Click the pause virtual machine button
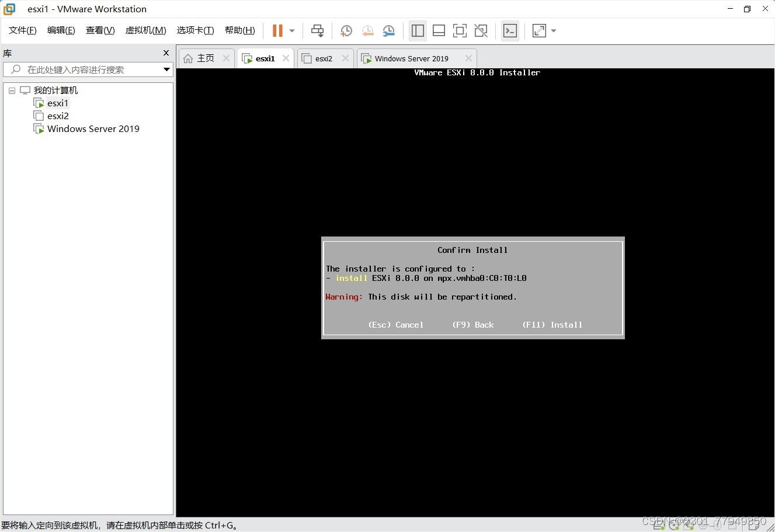Viewport: 775px width, 532px height. (x=278, y=31)
